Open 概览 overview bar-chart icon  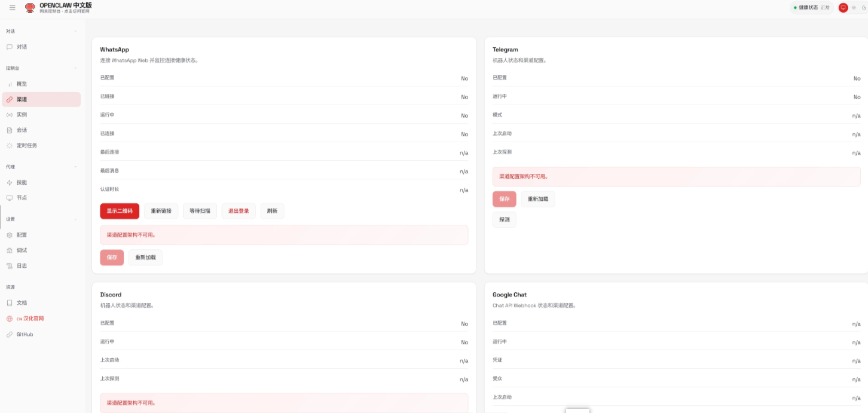(9, 84)
